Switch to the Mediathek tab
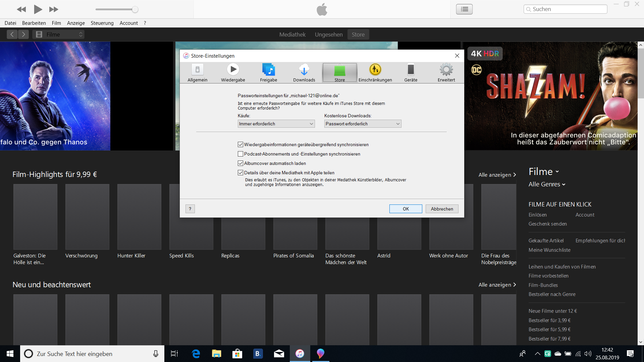Screen dimensions: 644x362 pyautogui.click(x=292, y=35)
